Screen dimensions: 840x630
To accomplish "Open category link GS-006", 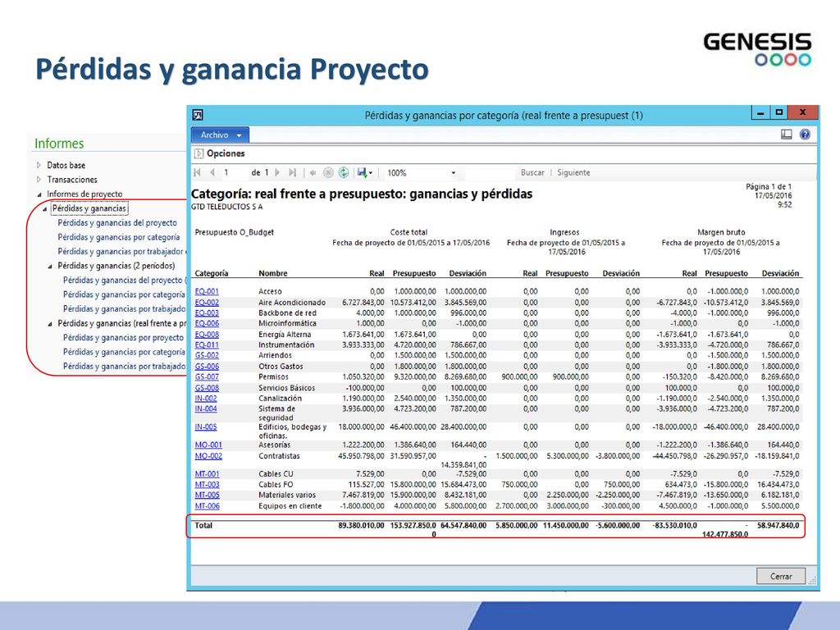I will (207, 367).
